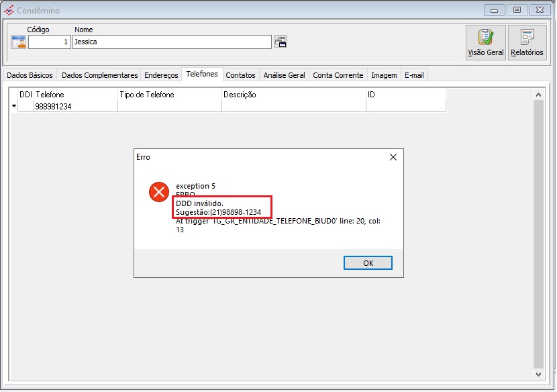The height and width of the screenshot is (392, 557).
Task: Click the search icon beside Código field
Action: 18,42
